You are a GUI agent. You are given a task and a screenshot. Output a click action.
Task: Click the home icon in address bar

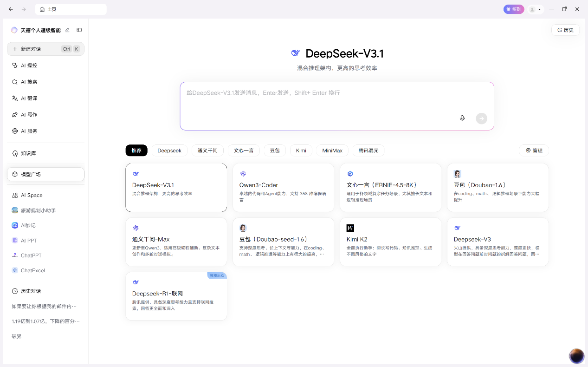coord(42,9)
